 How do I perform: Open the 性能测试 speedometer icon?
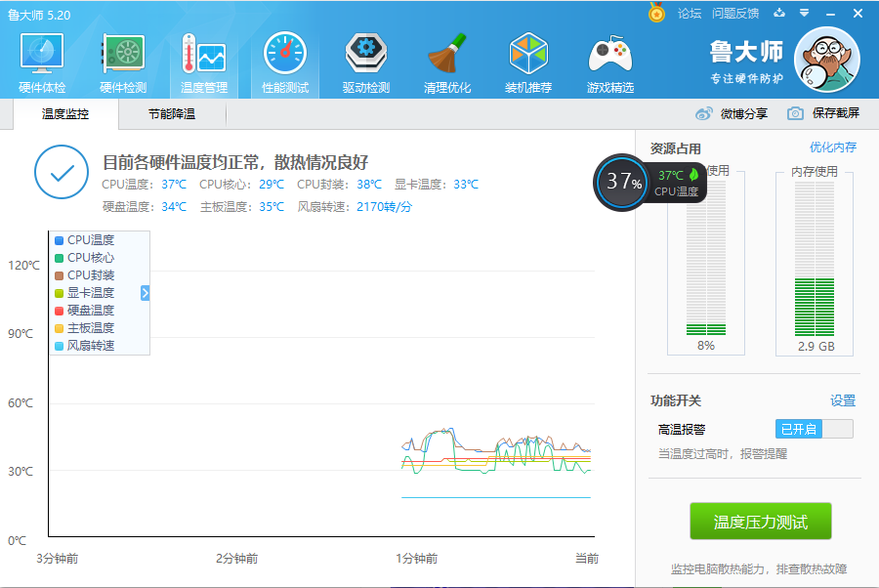[x=284, y=55]
